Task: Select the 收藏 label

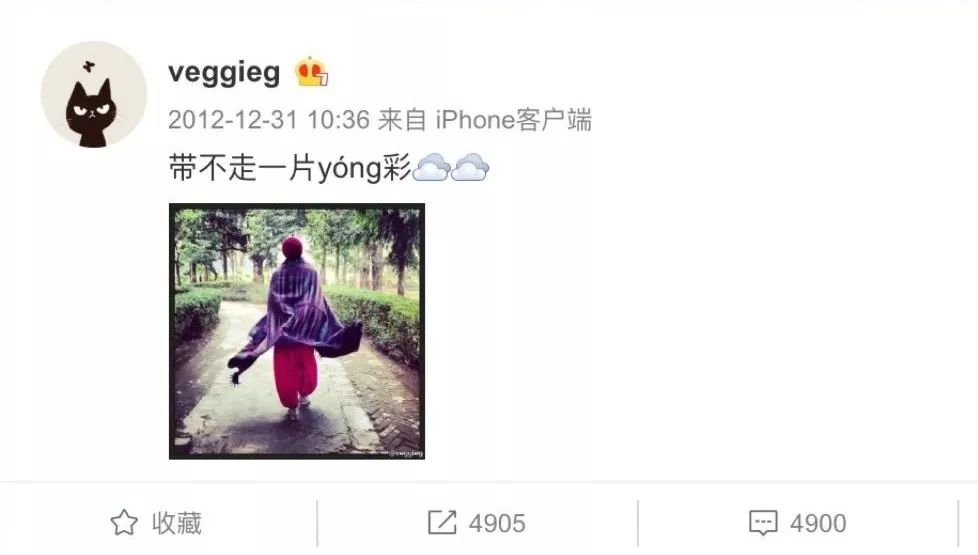Action: (x=177, y=523)
